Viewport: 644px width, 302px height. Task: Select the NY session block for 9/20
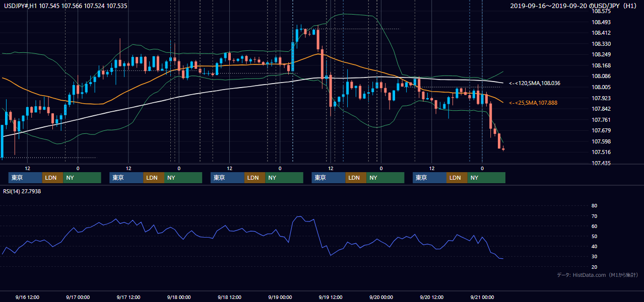486,178
